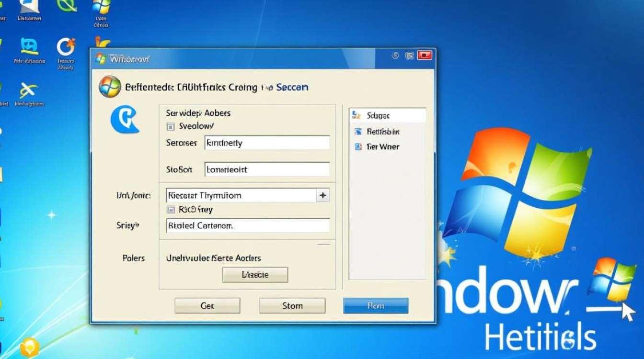This screenshot has width=644, height=359.
Task: Click the yellow lightbulb icon at bottom left
Action: (29, 347)
